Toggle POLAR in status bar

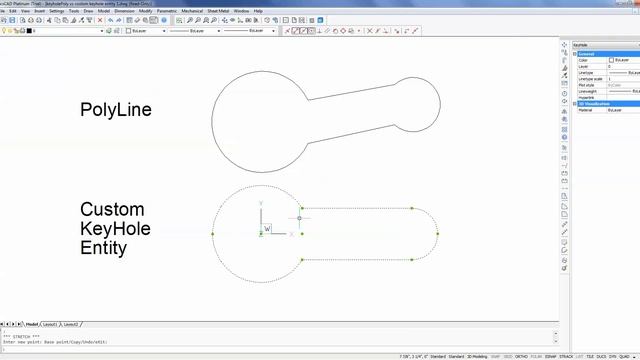coord(536,357)
